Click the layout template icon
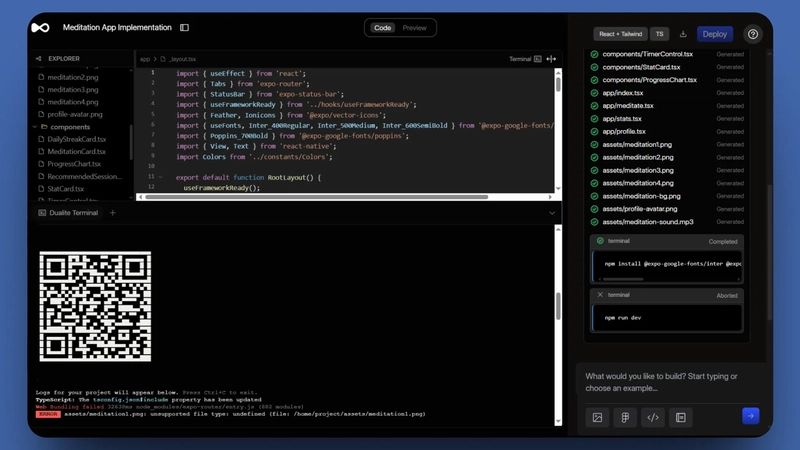 681,417
